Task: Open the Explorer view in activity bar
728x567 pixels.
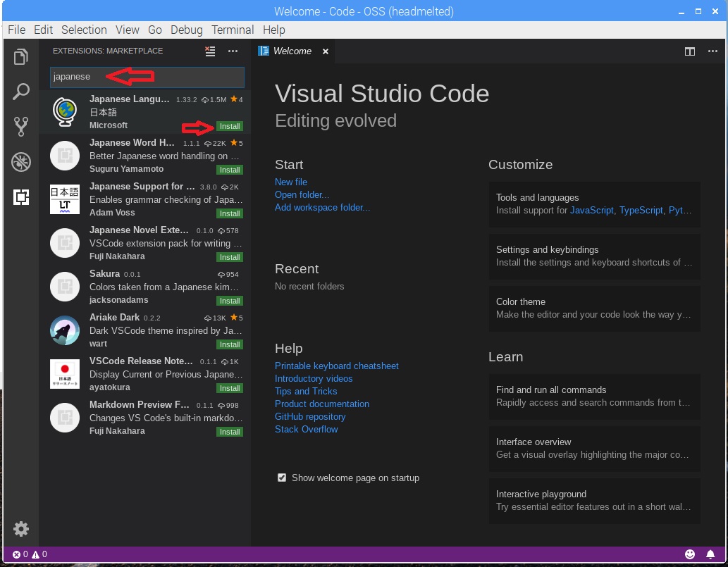Action: [21, 57]
